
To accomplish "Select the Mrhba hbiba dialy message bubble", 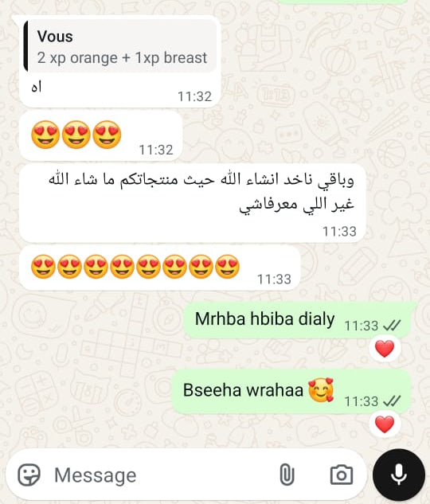I will [x=297, y=320].
